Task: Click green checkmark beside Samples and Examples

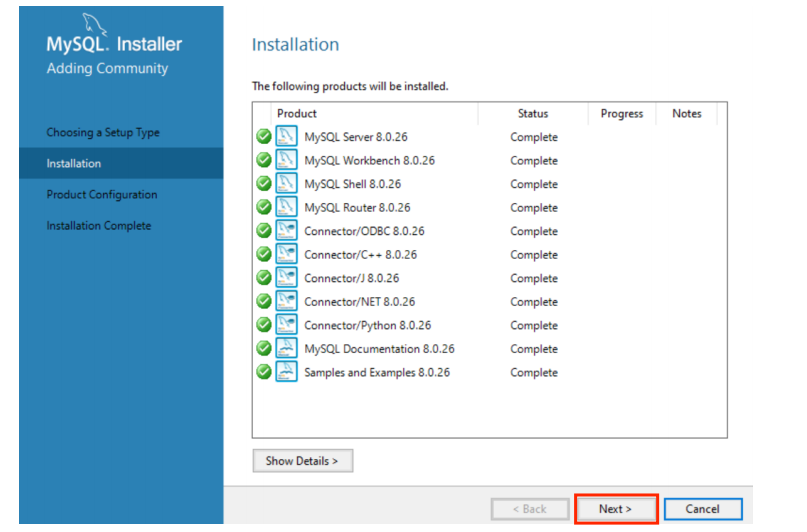Action: pyautogui.click(x=264, y=371)
